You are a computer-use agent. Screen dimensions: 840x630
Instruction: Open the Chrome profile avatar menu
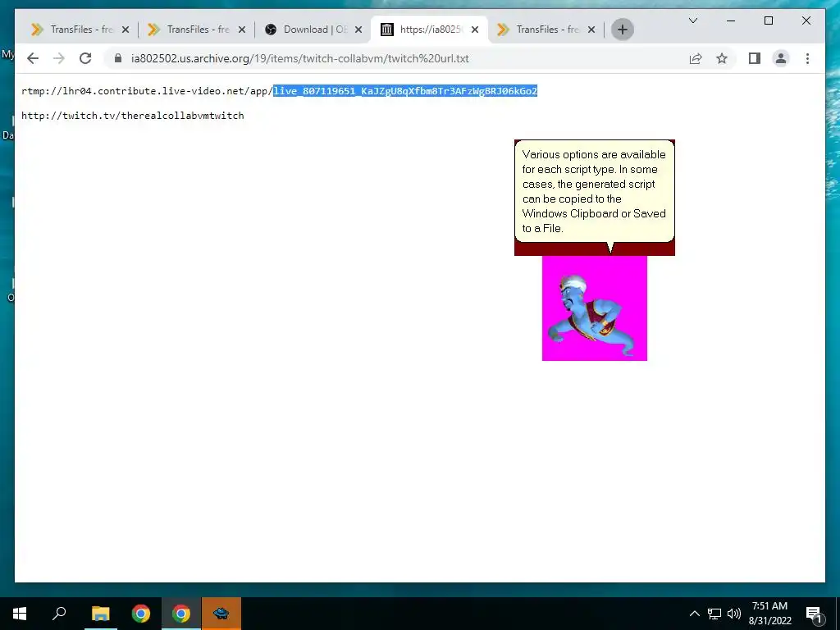(x=781, y=58)
